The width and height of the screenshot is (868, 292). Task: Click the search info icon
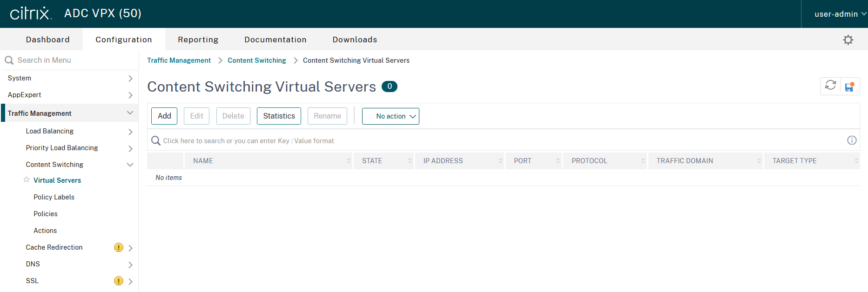851,140
